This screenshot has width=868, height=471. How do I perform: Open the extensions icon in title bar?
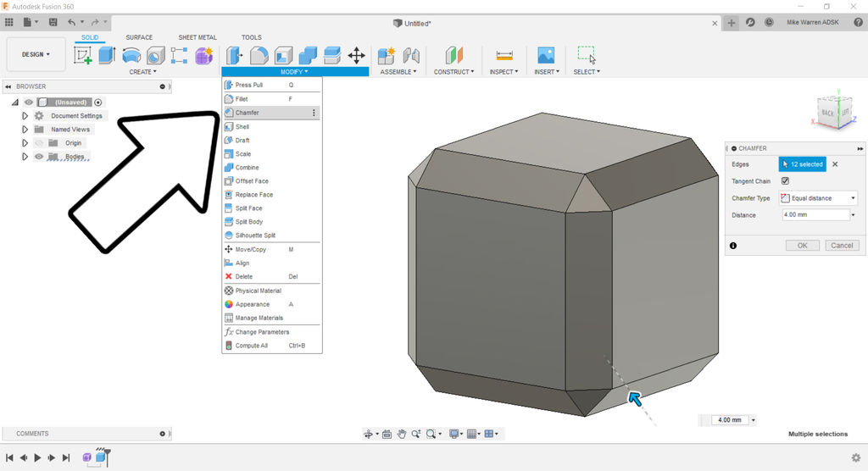point(750,22)
